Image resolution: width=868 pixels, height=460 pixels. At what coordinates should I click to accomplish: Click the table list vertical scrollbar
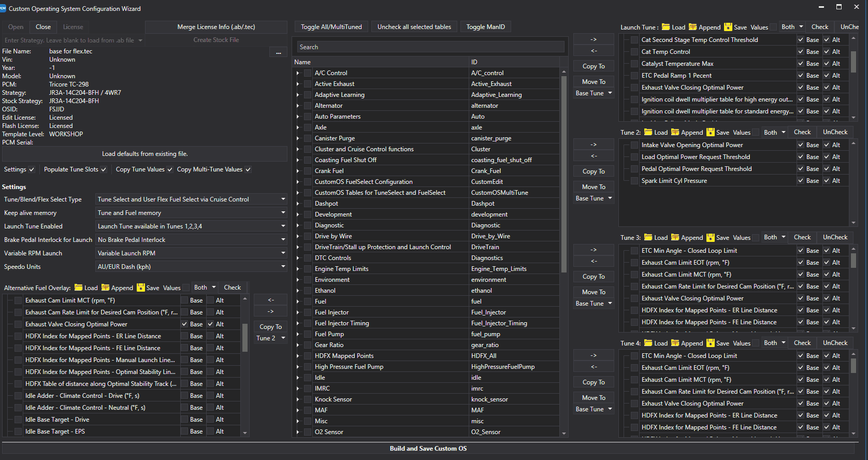pos(564,174)
